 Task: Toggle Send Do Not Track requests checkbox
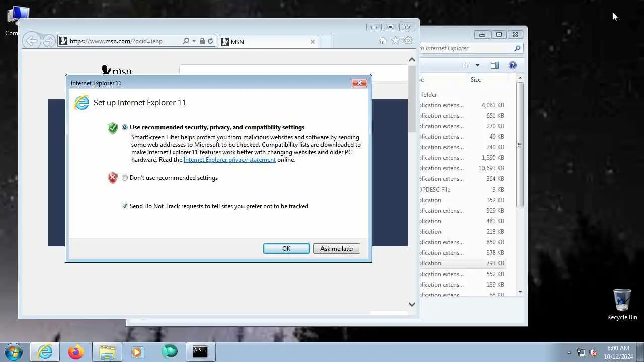pyautogui.click(x=125, y=206)
